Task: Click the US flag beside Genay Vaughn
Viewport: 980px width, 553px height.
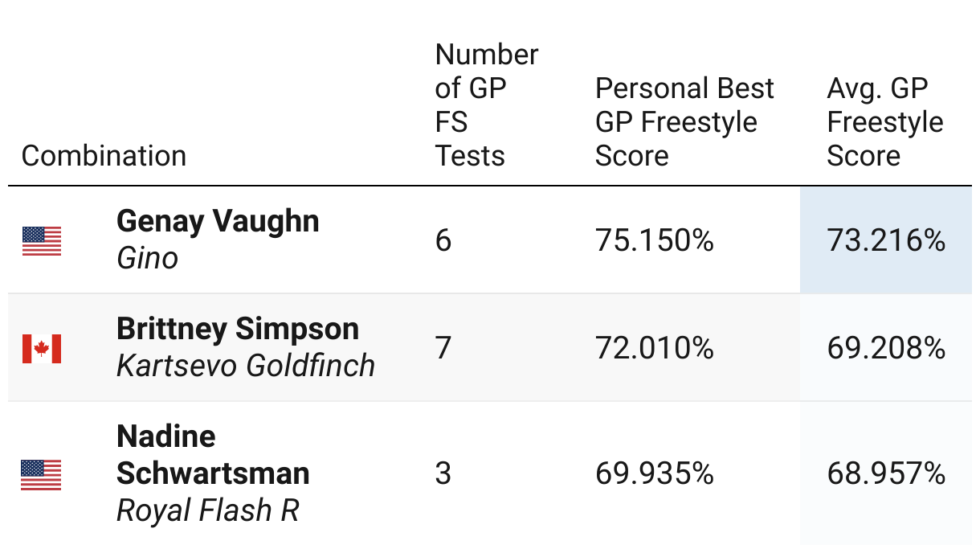Action: (x=42, y=240)
